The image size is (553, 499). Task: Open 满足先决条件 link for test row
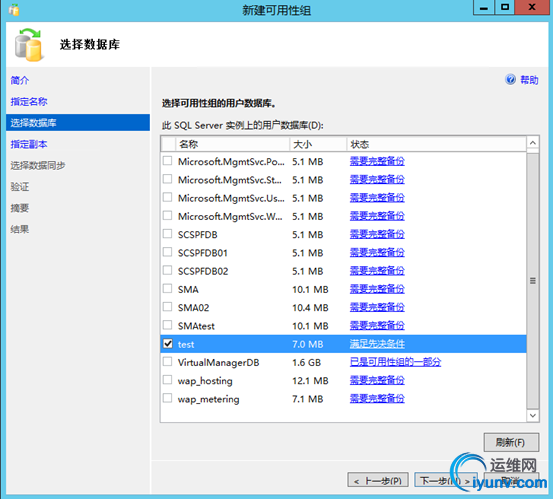[x=377, y=344]
